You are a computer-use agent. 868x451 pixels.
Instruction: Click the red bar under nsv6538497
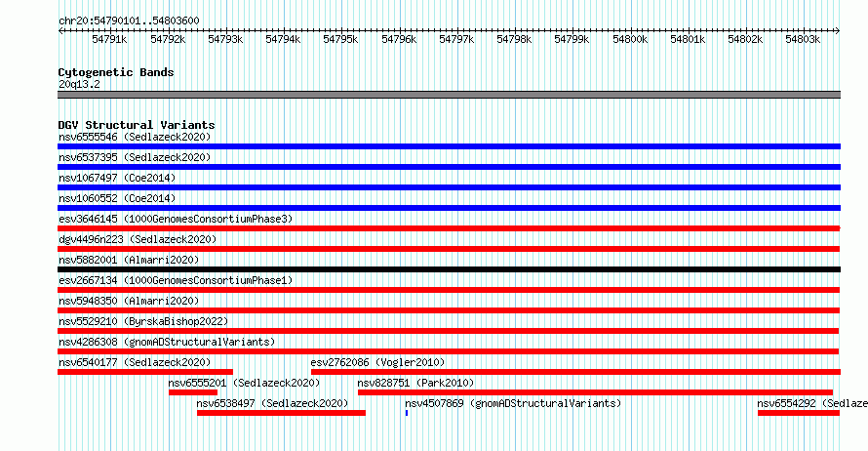pos(281,413)
